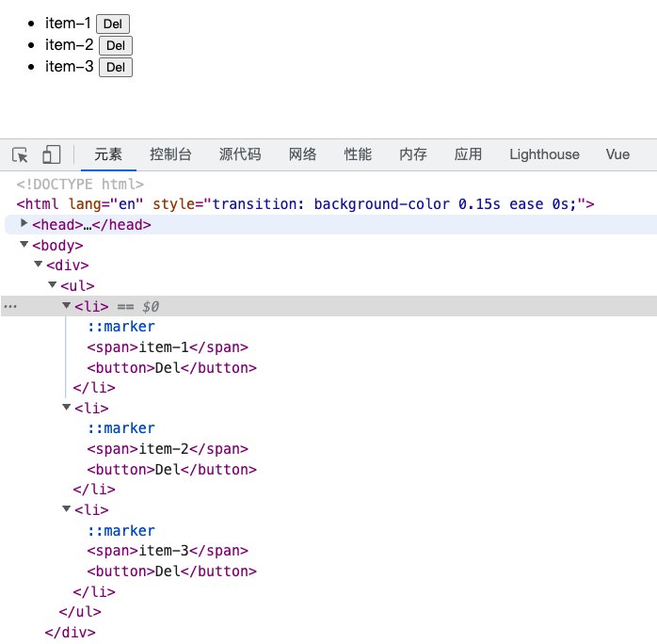Click the item-2 text in the page
Screen dimensions: 657x644
tap(70, 45)
